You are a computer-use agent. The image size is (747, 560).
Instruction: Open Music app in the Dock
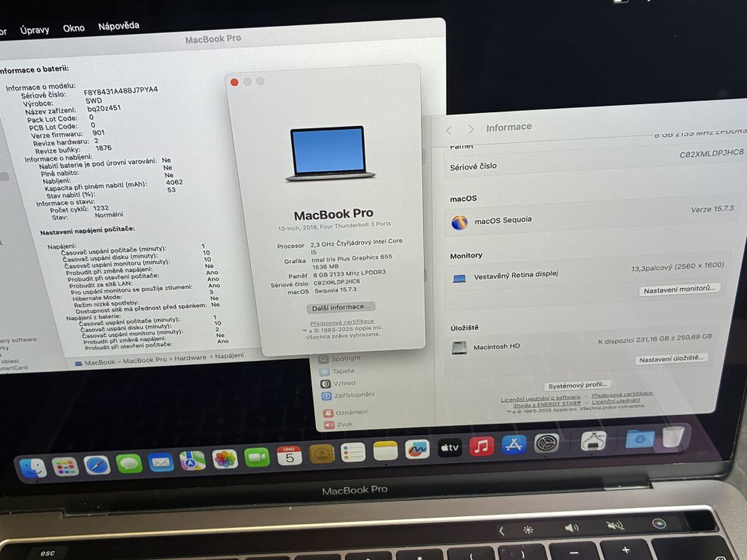481,446
